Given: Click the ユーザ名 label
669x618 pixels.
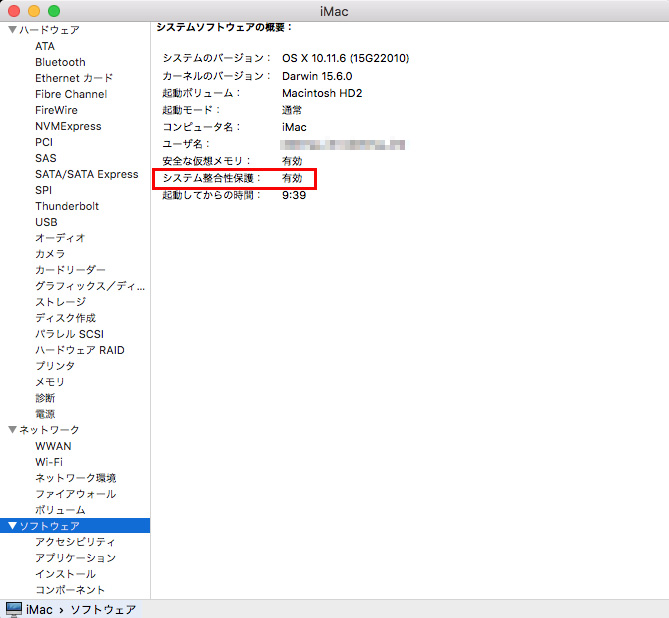Looking at the screenshot, I should pyautogui.click(x=186, y=144).
